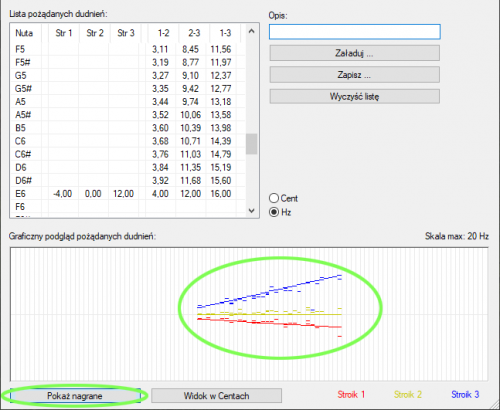Click the blue Stroik 3 legend label
Screen dimensions: 500x410
coord(465,395)
